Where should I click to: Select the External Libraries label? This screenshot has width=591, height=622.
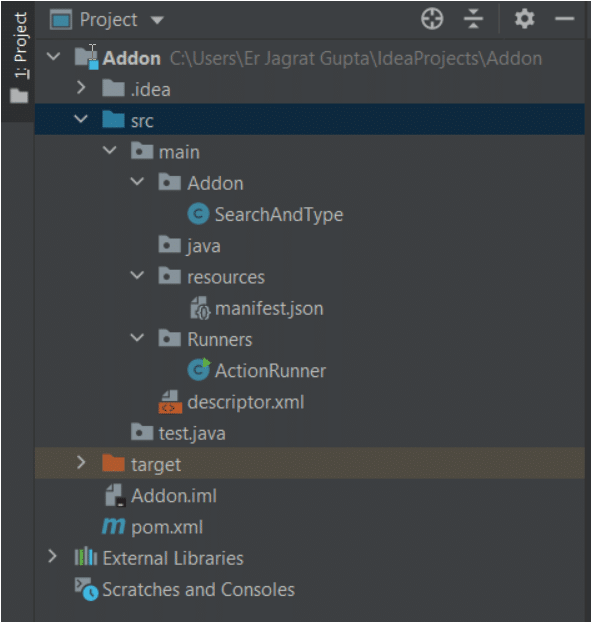click(173, 558)
